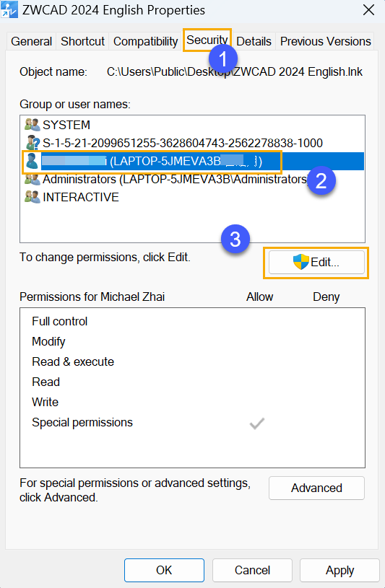Click the shield icon on Edit button

301,262
